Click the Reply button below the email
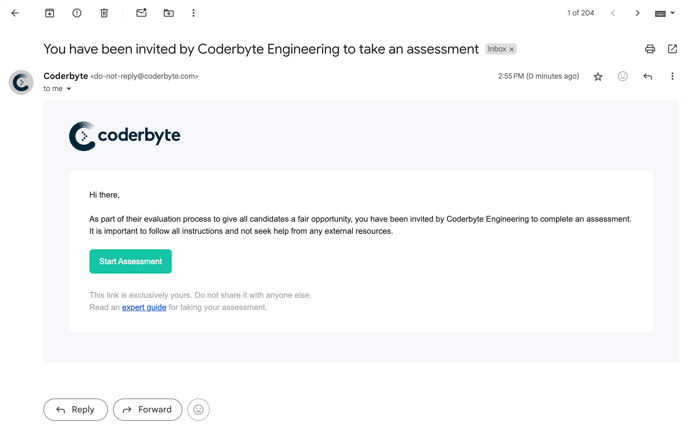This screenshot has height=431, width=688. 75,409
